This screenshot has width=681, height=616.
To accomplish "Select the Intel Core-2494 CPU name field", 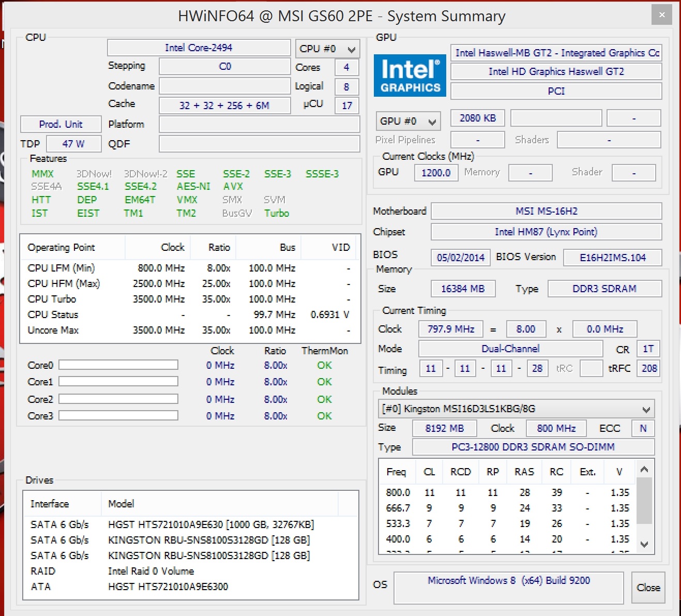I will tap(199, 48).
